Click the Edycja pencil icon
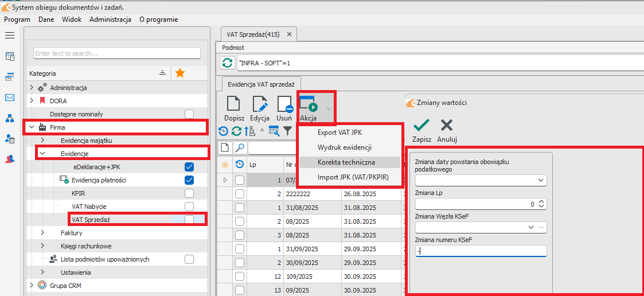Viewport: 644px width, 296px height. coord(260,104)
